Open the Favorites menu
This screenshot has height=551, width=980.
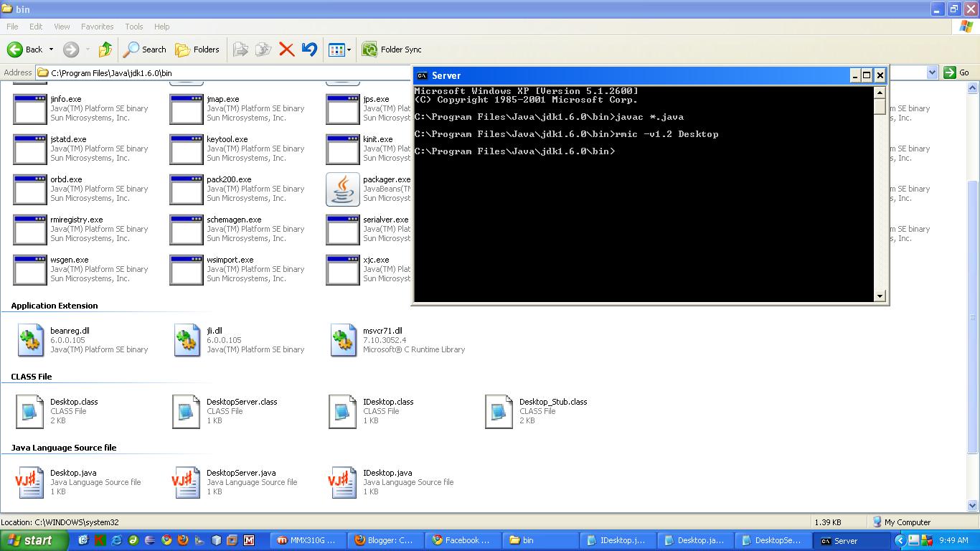pos(96,27)
